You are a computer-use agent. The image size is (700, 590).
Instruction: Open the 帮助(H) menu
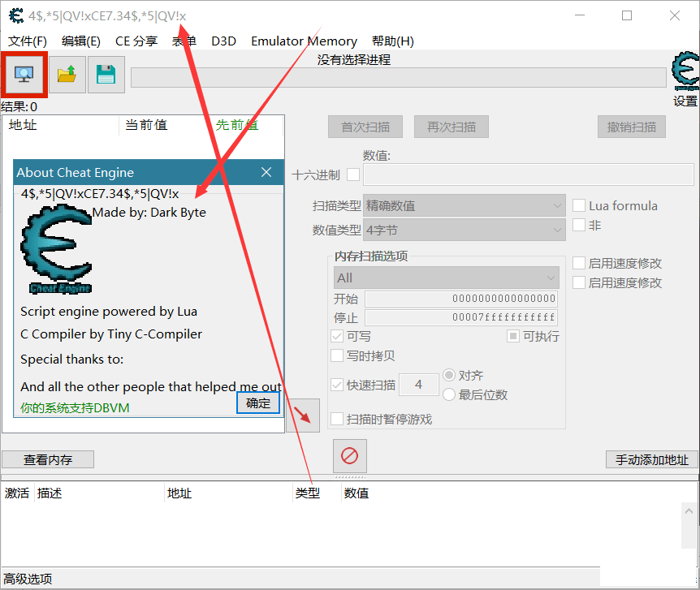(393, 41)
